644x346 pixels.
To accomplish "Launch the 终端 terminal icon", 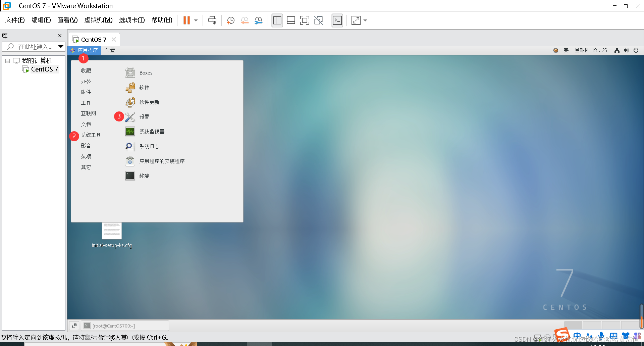I will 130,176.
